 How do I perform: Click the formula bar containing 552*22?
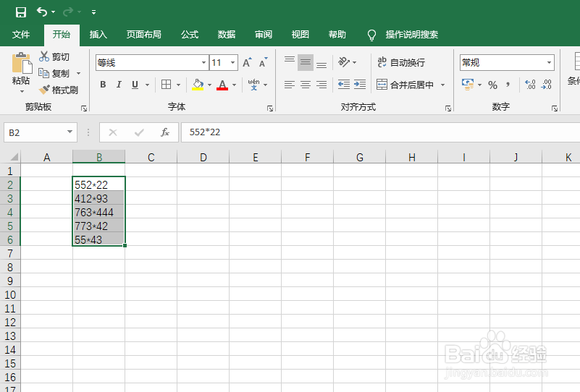pyautogui.click(x=380, y=132)
